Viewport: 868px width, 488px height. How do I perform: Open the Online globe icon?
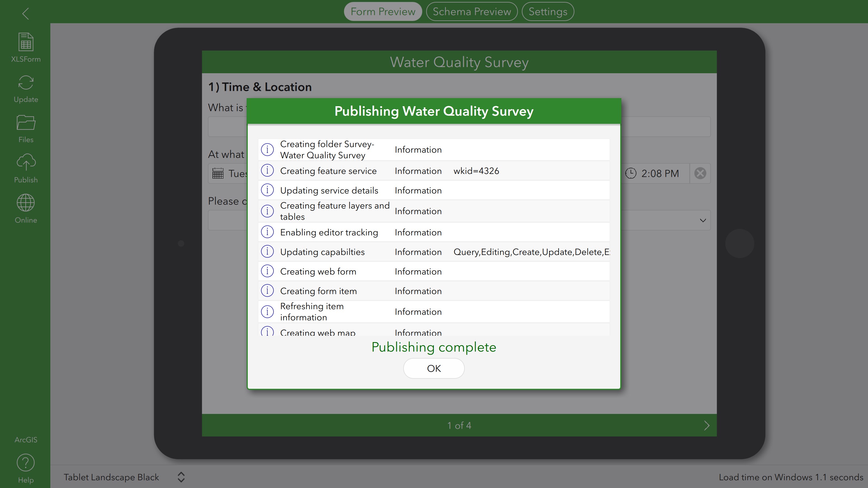26,203
